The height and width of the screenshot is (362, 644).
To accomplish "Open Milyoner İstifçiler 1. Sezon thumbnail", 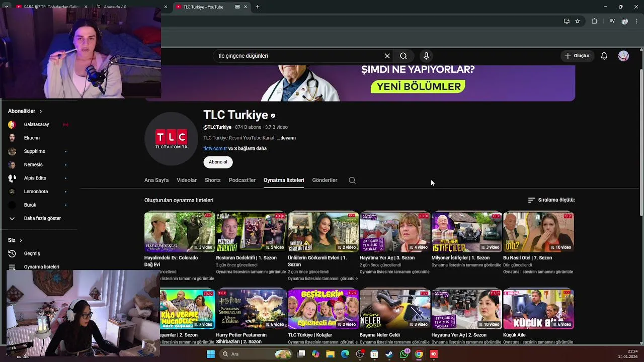I will click(467, 232).
